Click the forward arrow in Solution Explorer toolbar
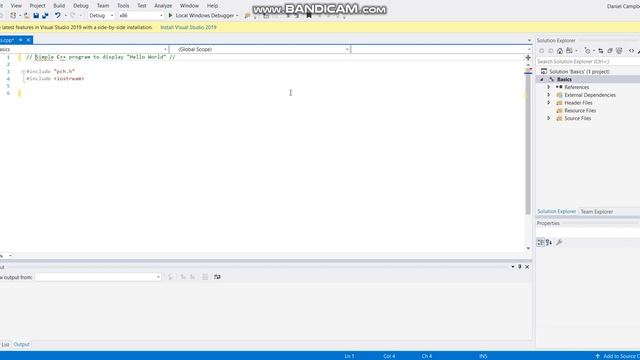This screenshot has width=640, height=360. [x=551, y=51]
